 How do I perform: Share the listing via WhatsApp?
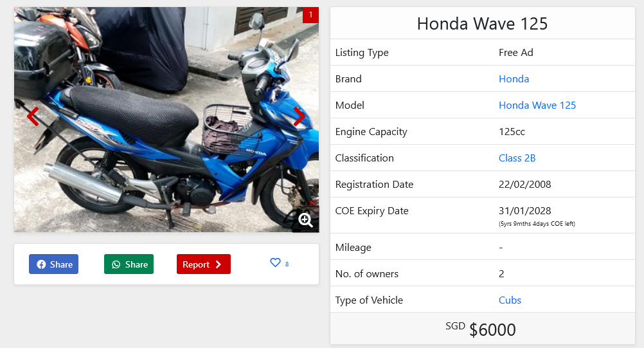click(x=129, y=264)
